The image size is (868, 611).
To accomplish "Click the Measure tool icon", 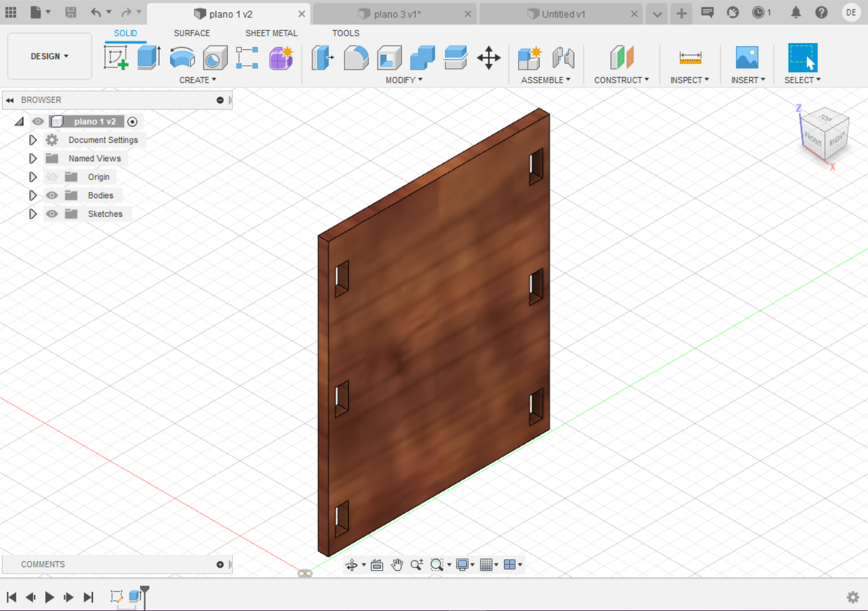I will [690, 58].
